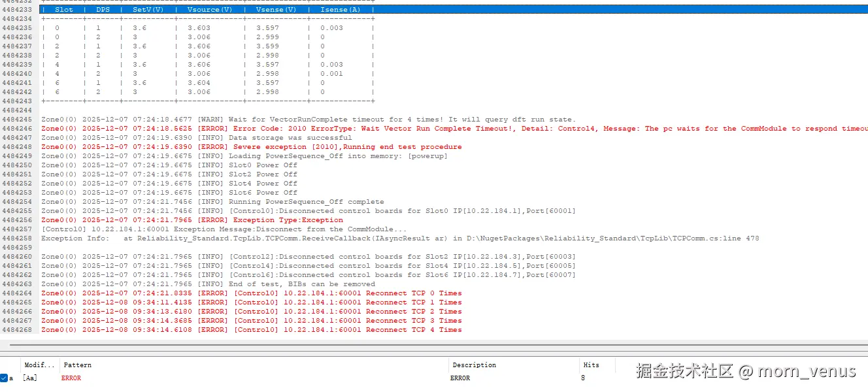This screenshot has height=392, width=868.
Task: Select Error Code 2010 log line
Action: point(454,129)
